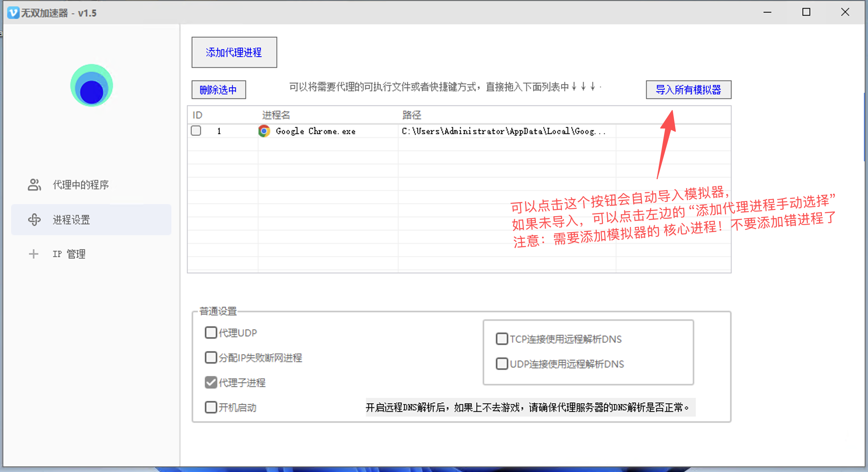Select the checkbox for Google Chrome.exe row
Screen dimensions: 868x472
(x=196, y=131)
